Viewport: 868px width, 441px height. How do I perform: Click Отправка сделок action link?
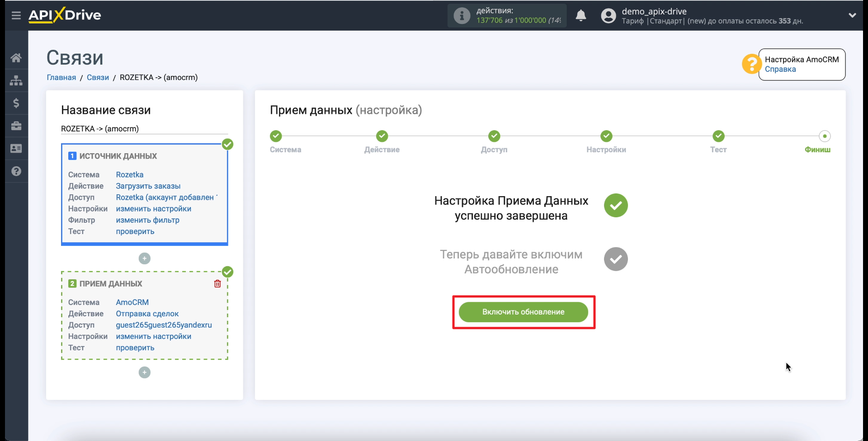pyautogui.click(x=147, y=314)
